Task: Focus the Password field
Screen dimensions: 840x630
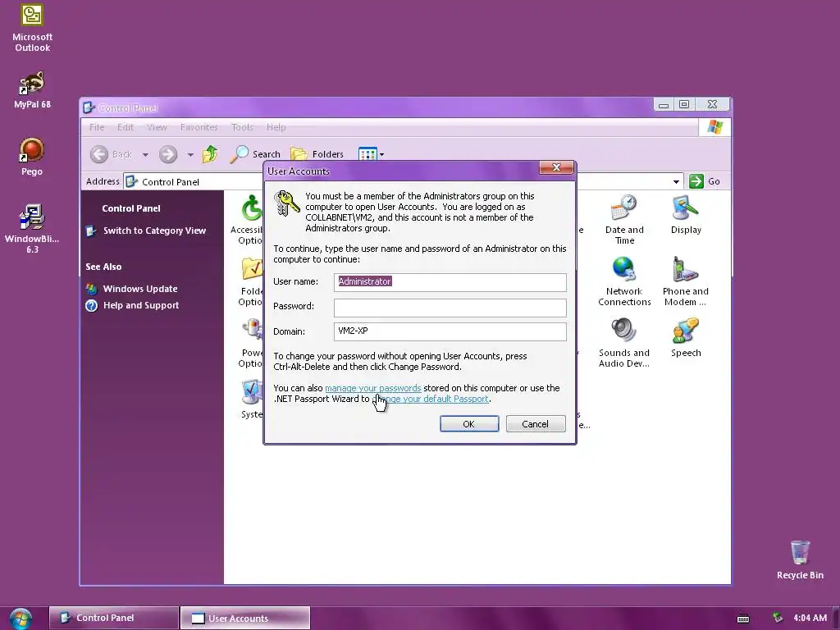Action: [450, 307]
